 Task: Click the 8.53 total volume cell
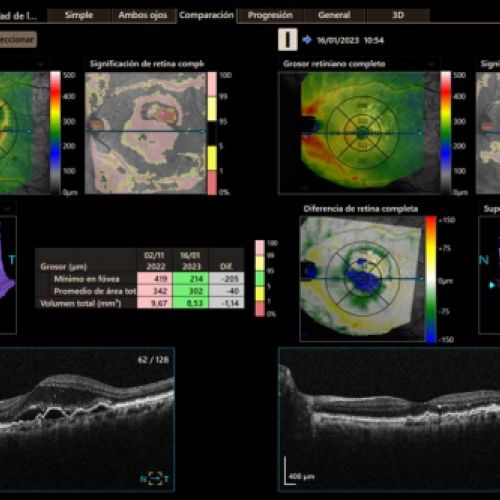(191, 303)
